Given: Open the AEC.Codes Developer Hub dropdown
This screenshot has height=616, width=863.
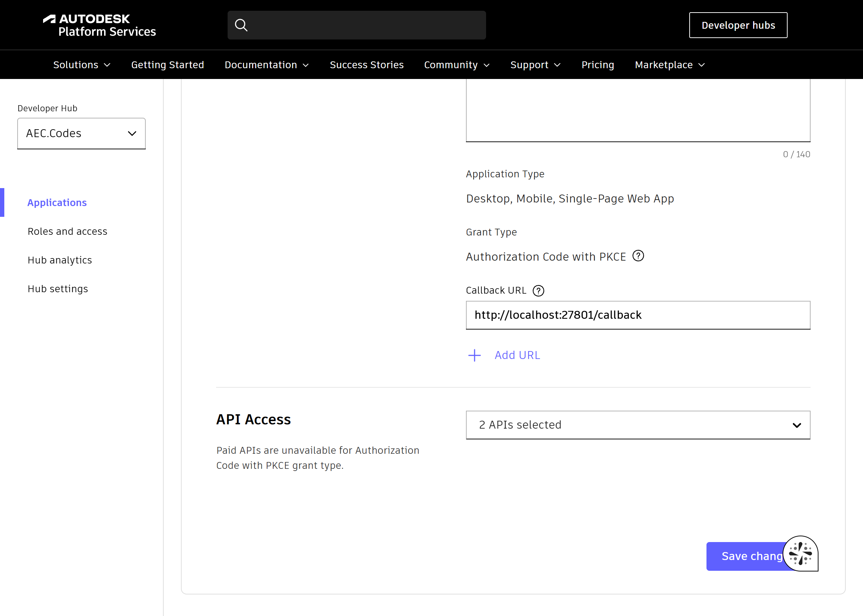Looking at the screenshot, I should 81,134.
